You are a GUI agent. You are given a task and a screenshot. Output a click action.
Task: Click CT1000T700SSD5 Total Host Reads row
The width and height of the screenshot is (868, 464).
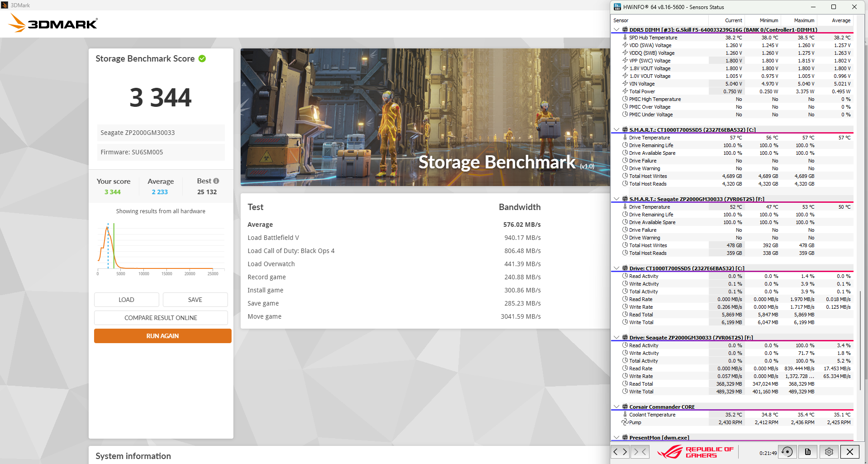(x=732, y=184)
